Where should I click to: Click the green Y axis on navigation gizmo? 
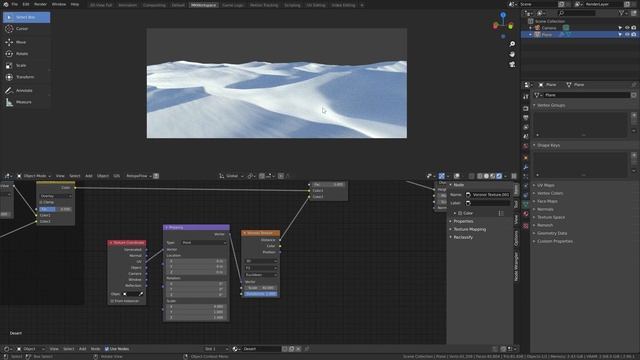(510, 26)
